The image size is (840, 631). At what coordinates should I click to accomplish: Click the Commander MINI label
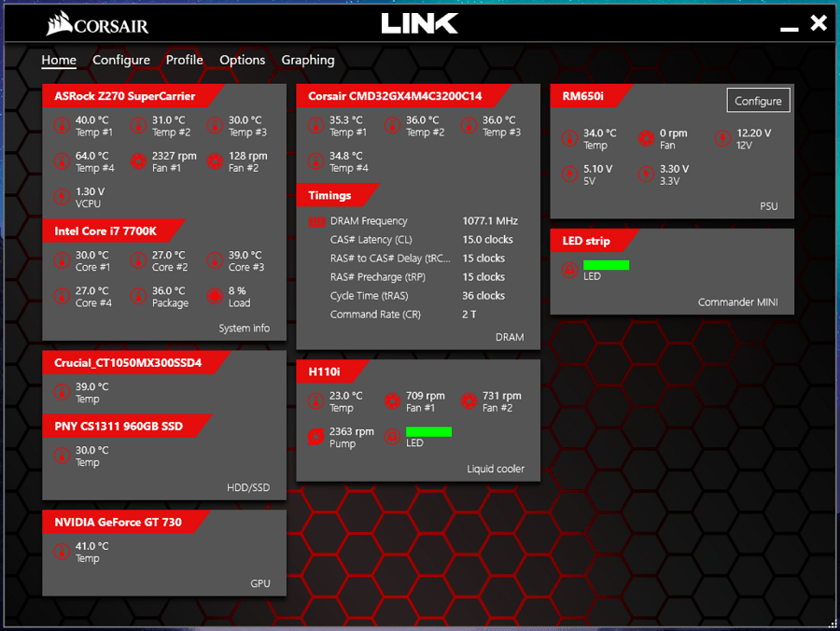pos(737,302)
